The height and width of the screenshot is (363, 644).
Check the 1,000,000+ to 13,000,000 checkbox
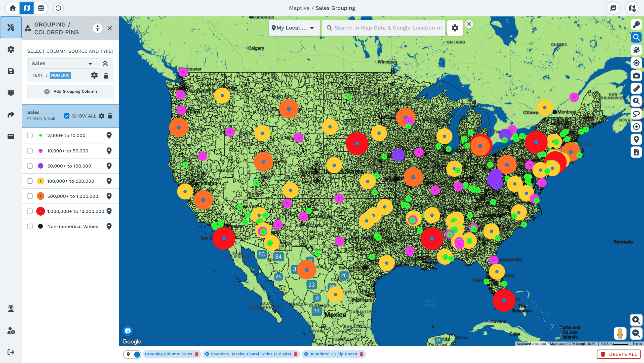30,211
